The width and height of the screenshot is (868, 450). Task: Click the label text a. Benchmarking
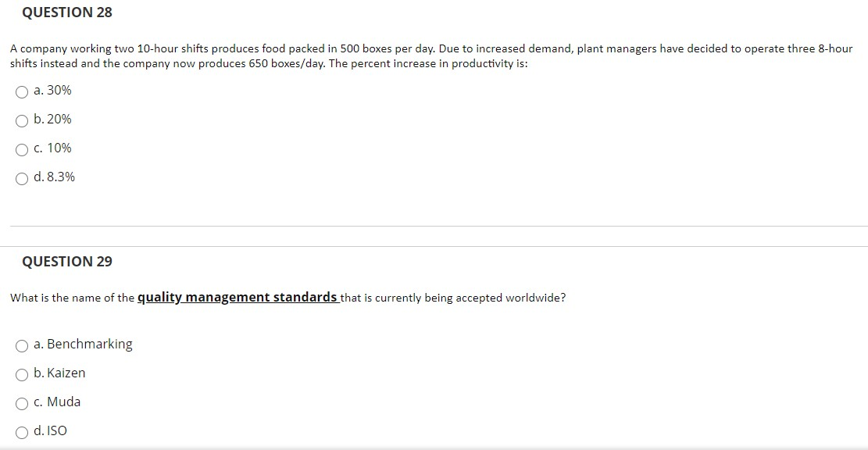point(82,344)
